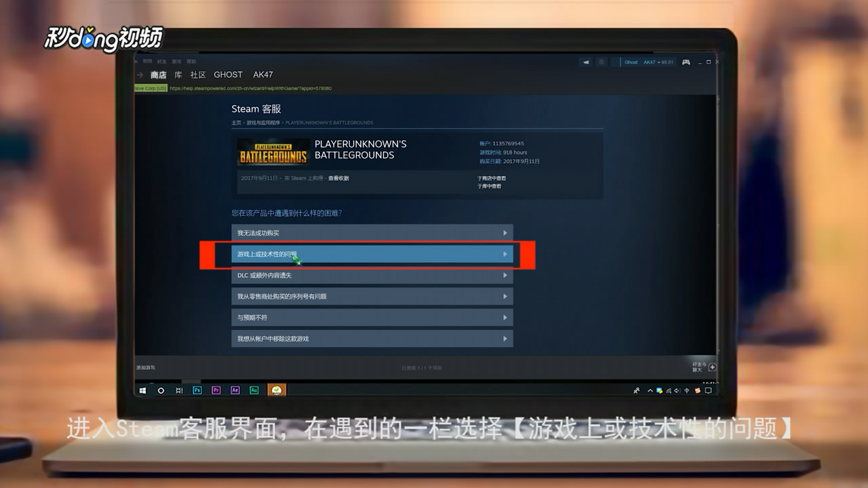Click the network tray icon
The width and height of the screenshot is (868, 488).
coord(669,391)
